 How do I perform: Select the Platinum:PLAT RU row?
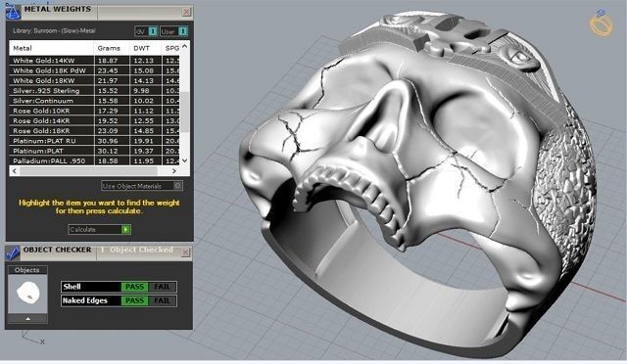click(94, 141)
